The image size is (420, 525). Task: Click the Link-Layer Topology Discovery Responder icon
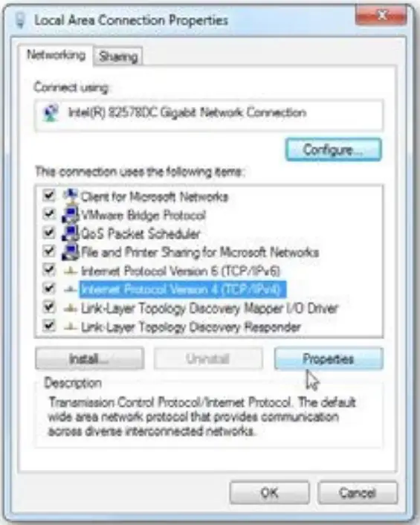pyautogui.click(x=71, y=326)
